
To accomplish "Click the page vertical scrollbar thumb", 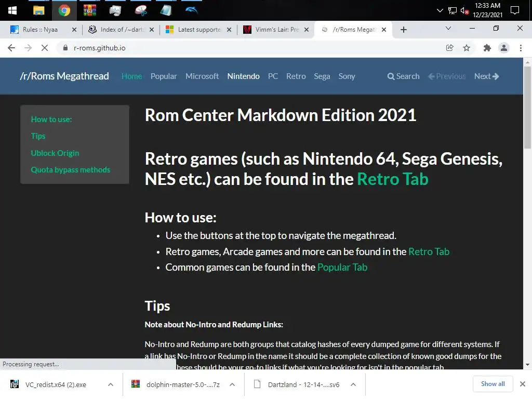I will 527,107.
